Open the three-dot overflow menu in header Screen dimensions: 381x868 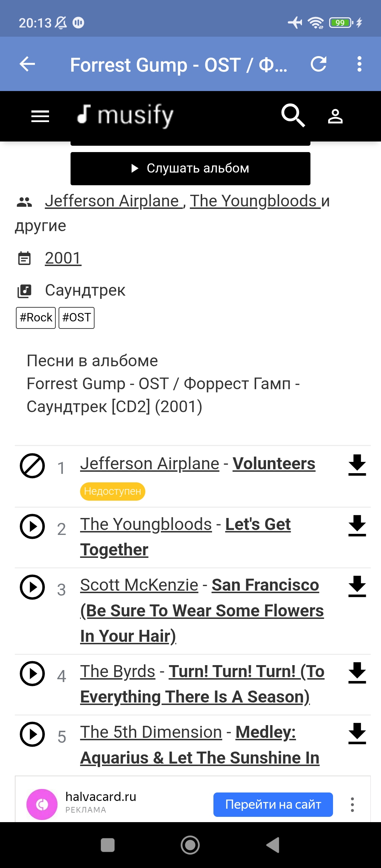(359, 64)
